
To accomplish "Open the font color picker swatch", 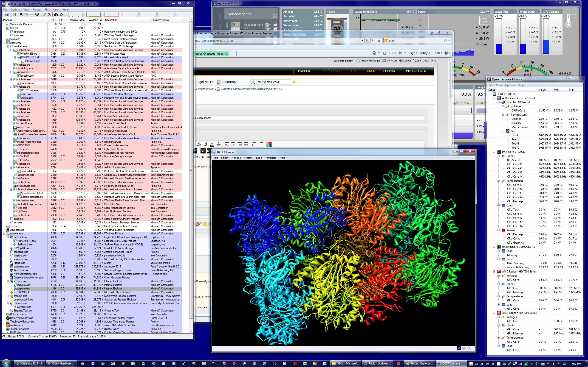I will pos(269,145).
